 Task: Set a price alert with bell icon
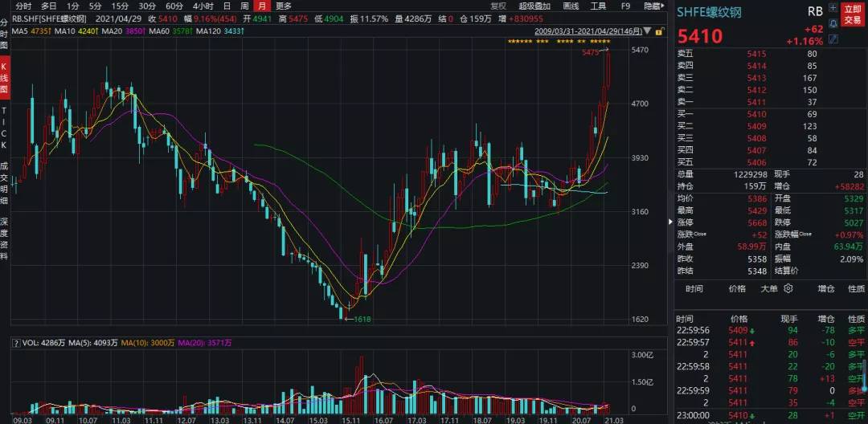[833, 24]
